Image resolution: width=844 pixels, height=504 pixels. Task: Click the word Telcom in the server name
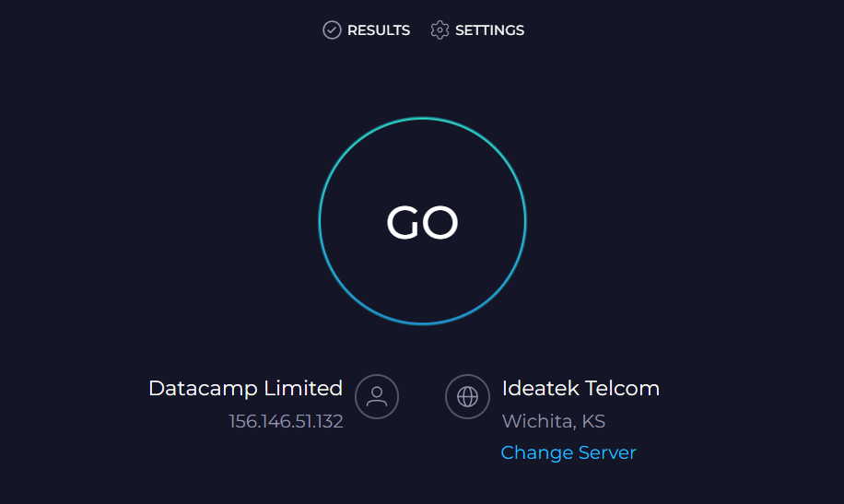coord(622,388)
